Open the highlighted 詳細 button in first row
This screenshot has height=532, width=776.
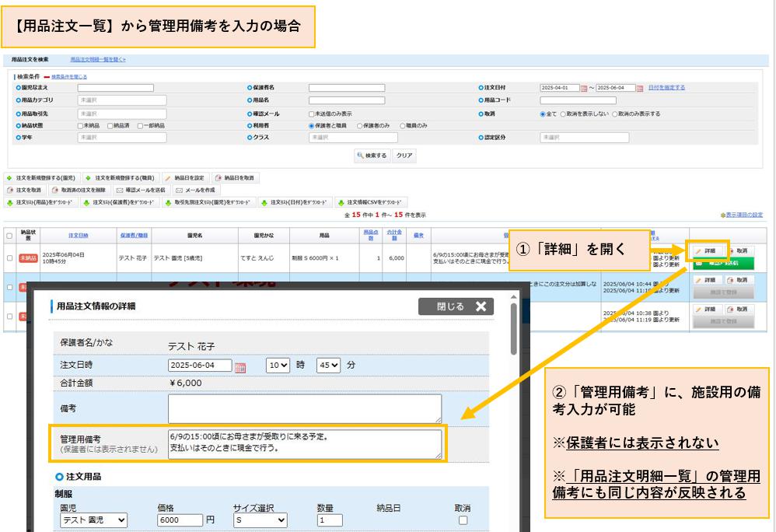click(x=707, y=251)
